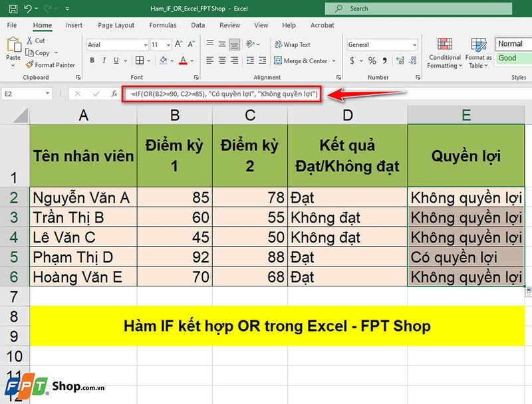
Task: Select cell containing 'Phạm Thị D'
Action: 84,257
